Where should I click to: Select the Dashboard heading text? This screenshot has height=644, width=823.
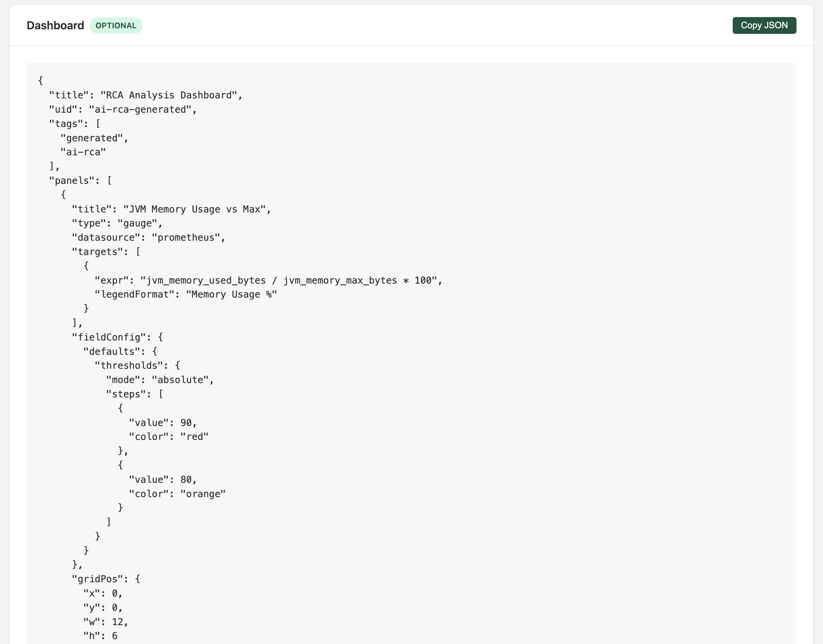pyautogui.click(x=55, y=25)
